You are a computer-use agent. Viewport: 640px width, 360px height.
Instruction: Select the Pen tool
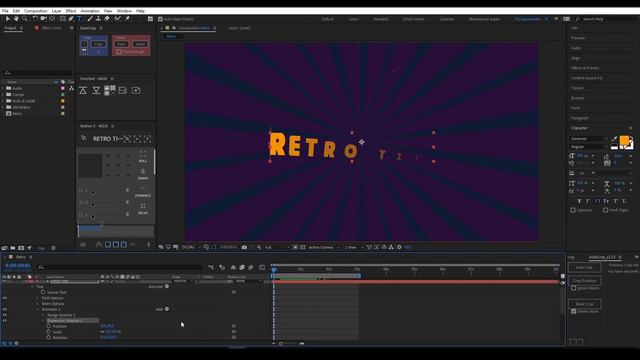pyautogui.click(x=71, y=19)
